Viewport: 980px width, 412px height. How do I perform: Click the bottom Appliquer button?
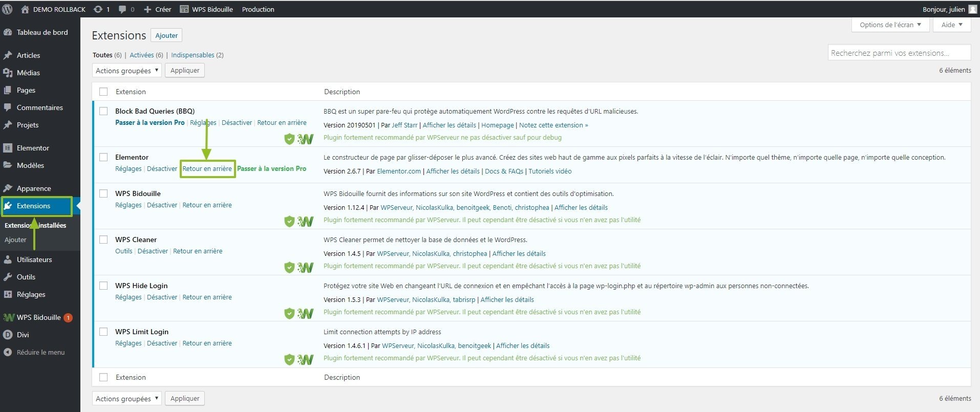[185, 399]
